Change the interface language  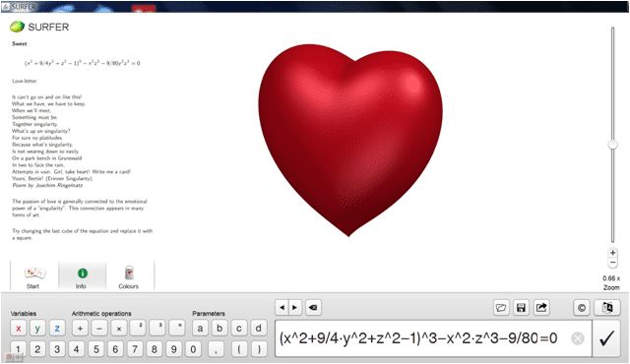coord(607,308)
